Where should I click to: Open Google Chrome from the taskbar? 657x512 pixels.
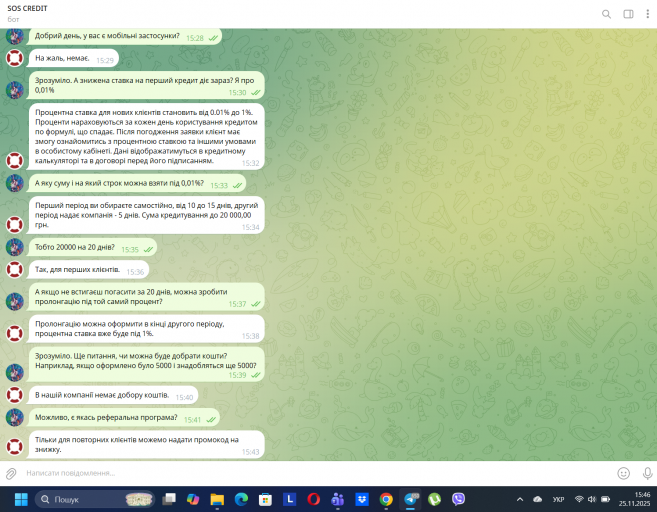(386, 499)
